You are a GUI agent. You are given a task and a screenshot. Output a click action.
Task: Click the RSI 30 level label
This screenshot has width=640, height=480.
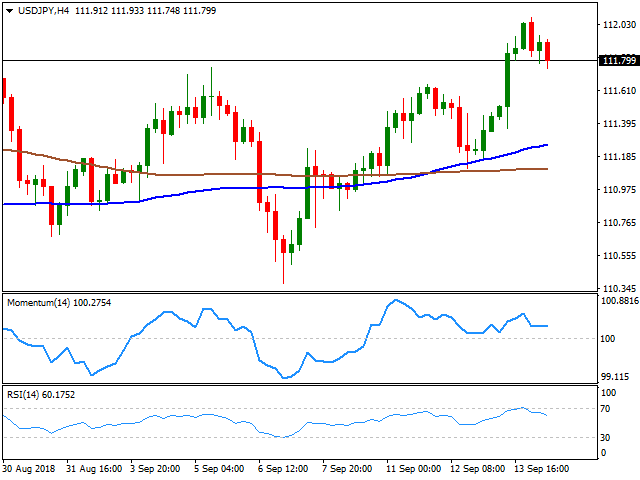coord(605,438)
